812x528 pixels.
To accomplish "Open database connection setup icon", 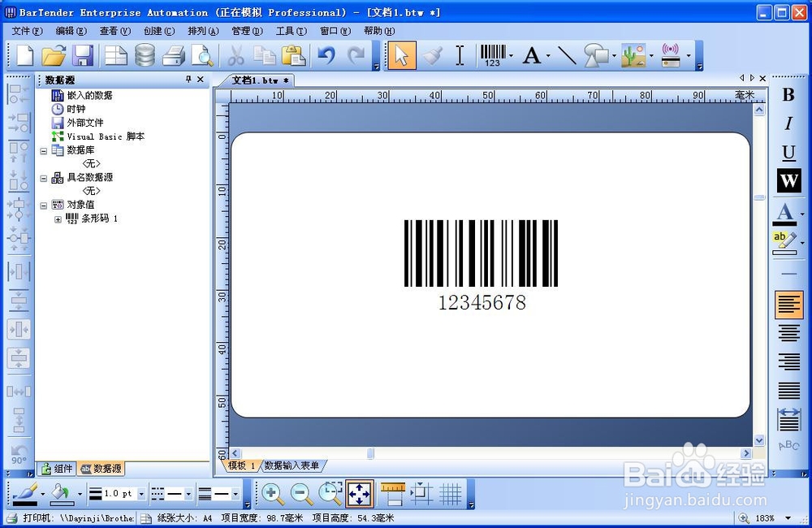I will tap(145, 55).
